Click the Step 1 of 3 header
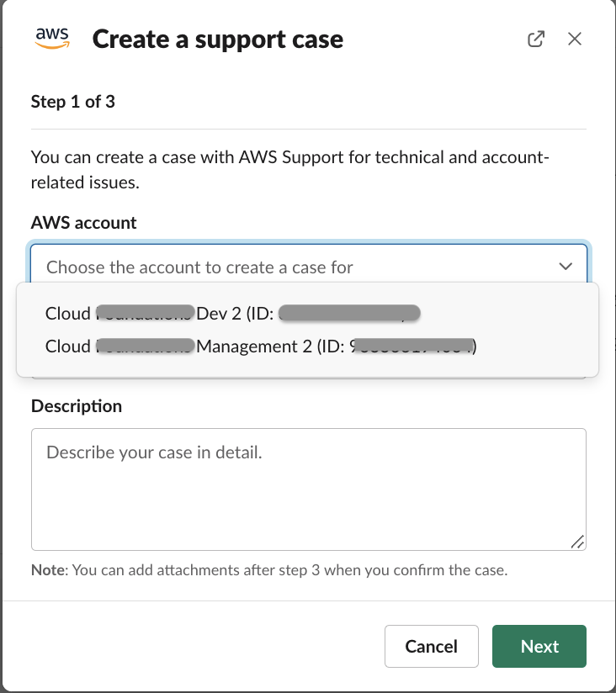The height and width of the screenshot is (693, 616). [x=73, y=101]
